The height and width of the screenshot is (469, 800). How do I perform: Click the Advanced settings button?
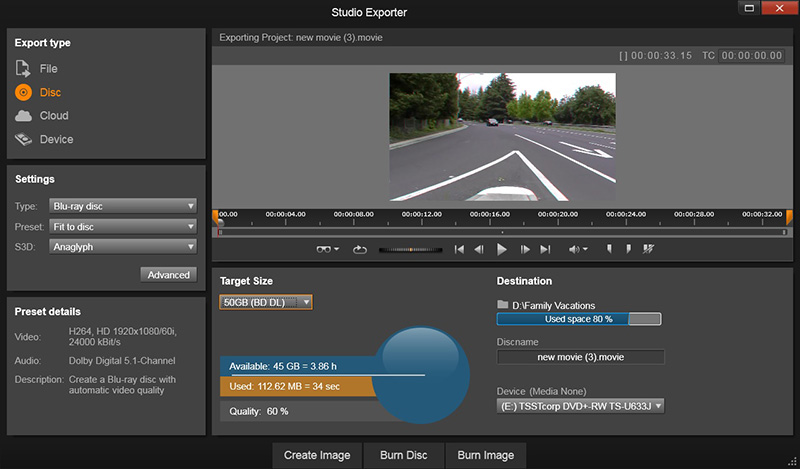click(x=168, y=275)
